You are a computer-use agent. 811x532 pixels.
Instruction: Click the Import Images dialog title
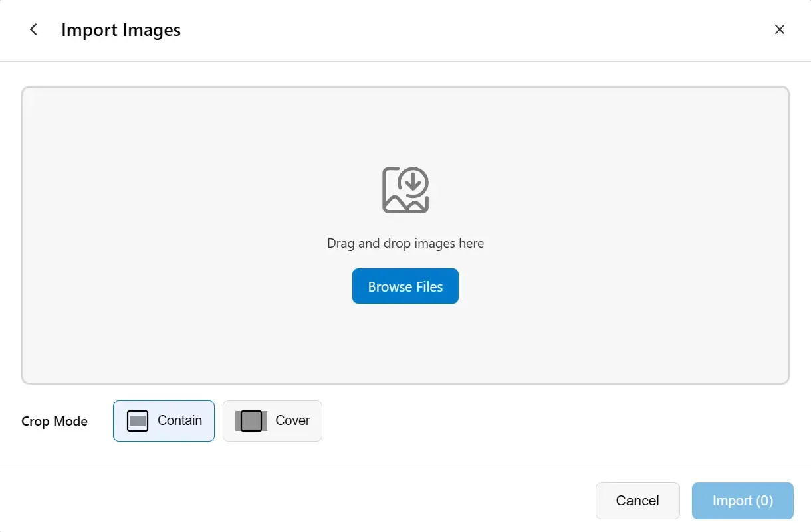point(121,30)
